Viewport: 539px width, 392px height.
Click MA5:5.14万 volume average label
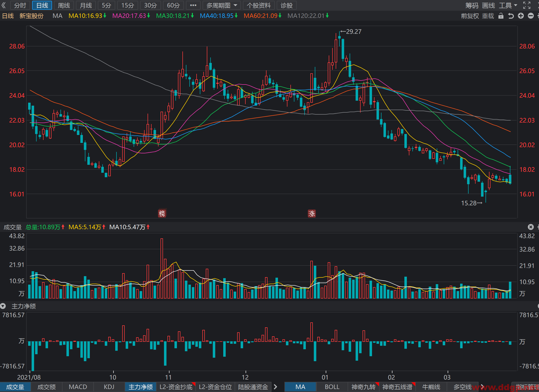point(87,227)
